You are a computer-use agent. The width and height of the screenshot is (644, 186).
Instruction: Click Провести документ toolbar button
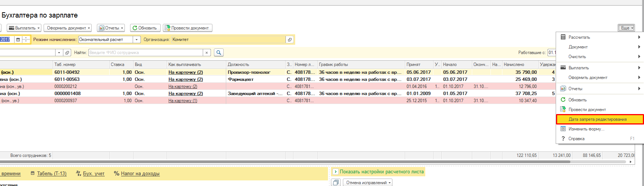(187, 28)
